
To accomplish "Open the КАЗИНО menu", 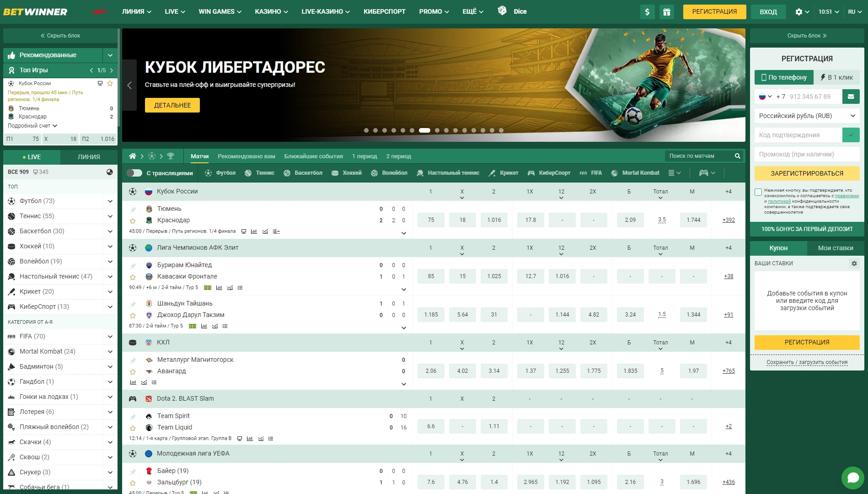I will pos(271,11).
